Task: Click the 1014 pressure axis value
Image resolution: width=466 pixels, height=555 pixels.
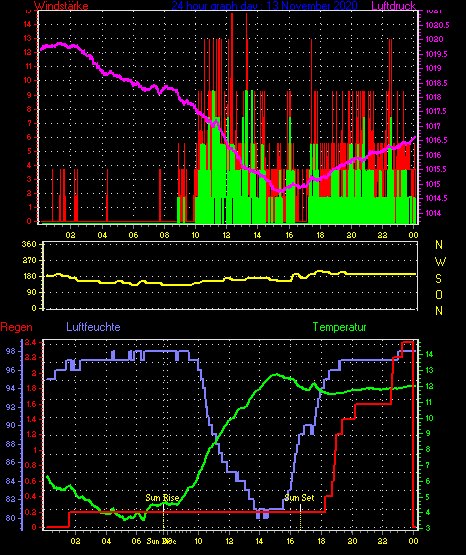Action: 433,213
